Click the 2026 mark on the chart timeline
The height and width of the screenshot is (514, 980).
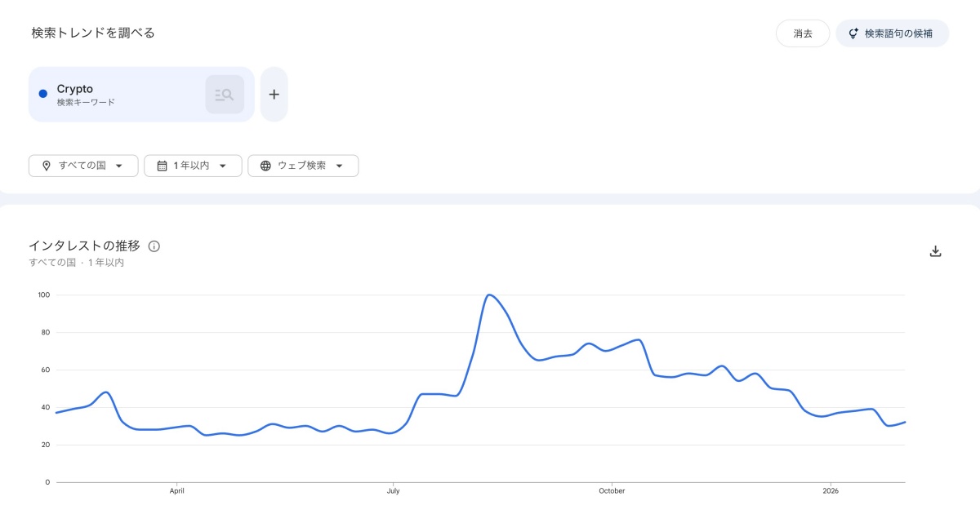tap(831, 490)
